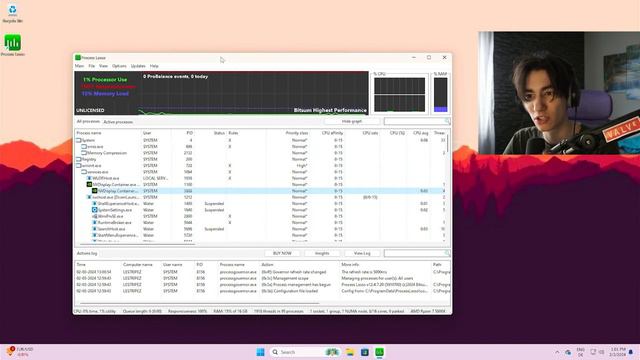
Task: Open the Main menu
Action: 79,66
